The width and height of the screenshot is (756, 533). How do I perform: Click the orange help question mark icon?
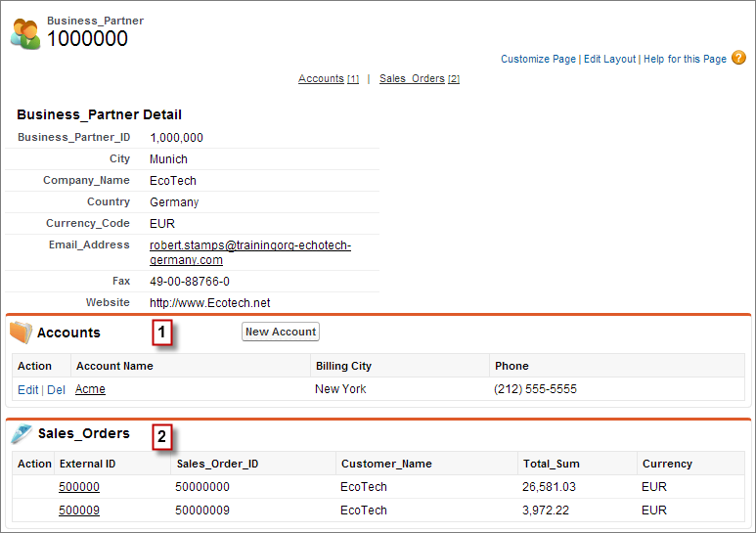pos(738,59)
